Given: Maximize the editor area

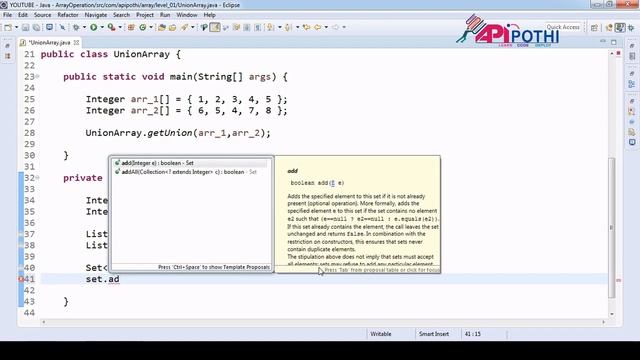Looking at the screenshot, I should click(613, 42).
